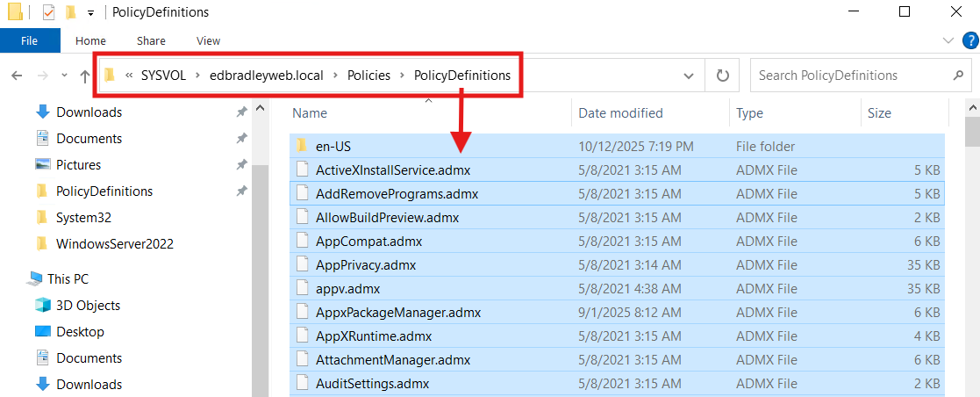Click the file icon beside appv.admx
980x397 pixels.
[x=302, y=289]
